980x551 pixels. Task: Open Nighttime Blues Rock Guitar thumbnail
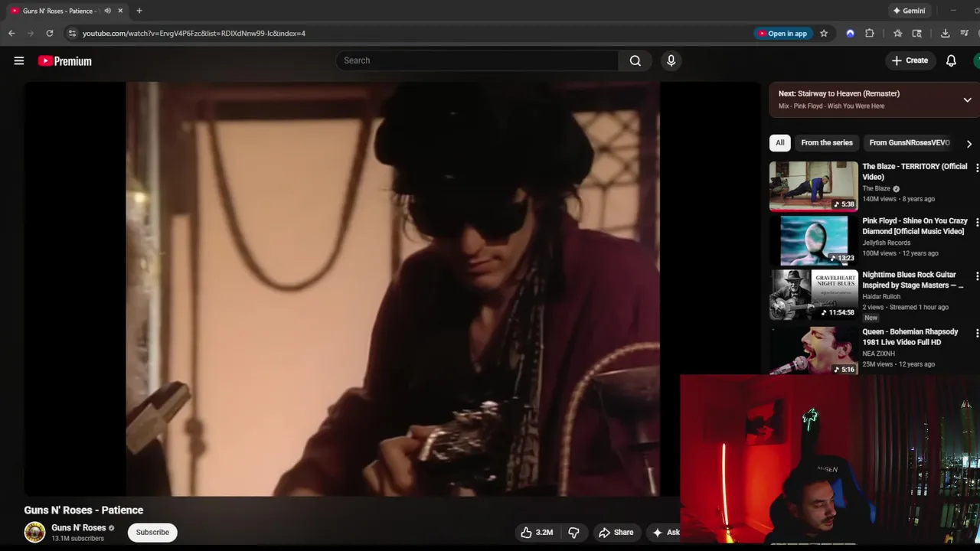coord(814,294)
